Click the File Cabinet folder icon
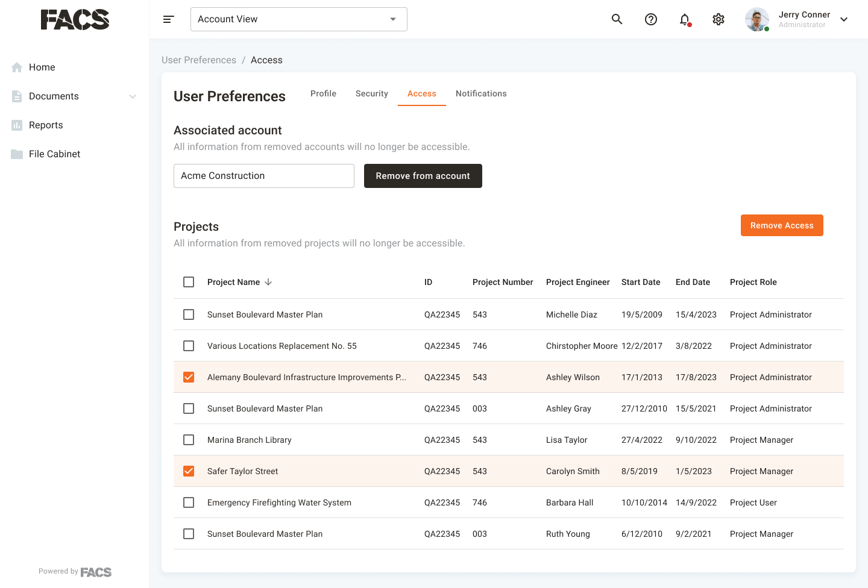 pyautogui.click(x=17, y=154)
